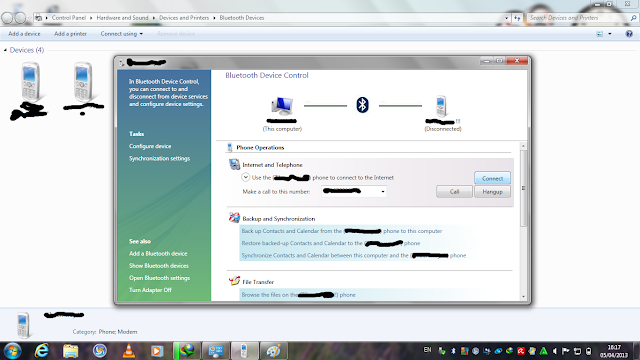640x360 pixels.
Task: Open the Help question mark icon
Action: (629, 34)
